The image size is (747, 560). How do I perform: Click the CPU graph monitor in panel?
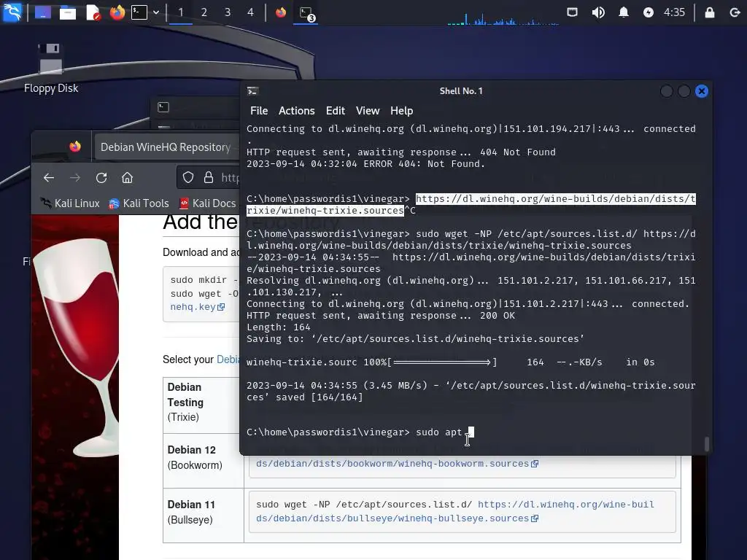point(503,17)
